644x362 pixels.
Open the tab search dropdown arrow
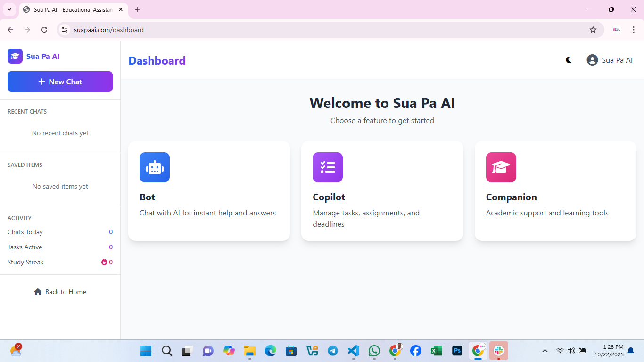tap(9, 9)
